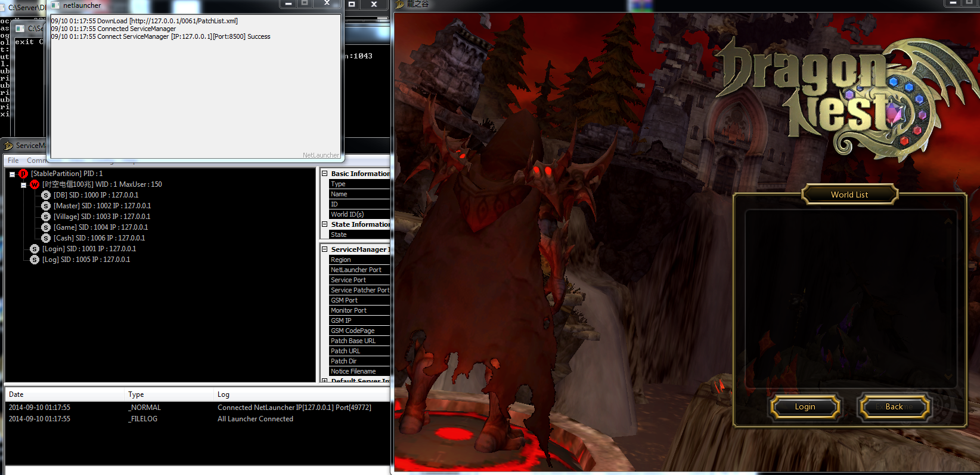Click the S icon beside the [DB] server
Image resolution: width=980 pixels, height=475 pixels.
46,195
